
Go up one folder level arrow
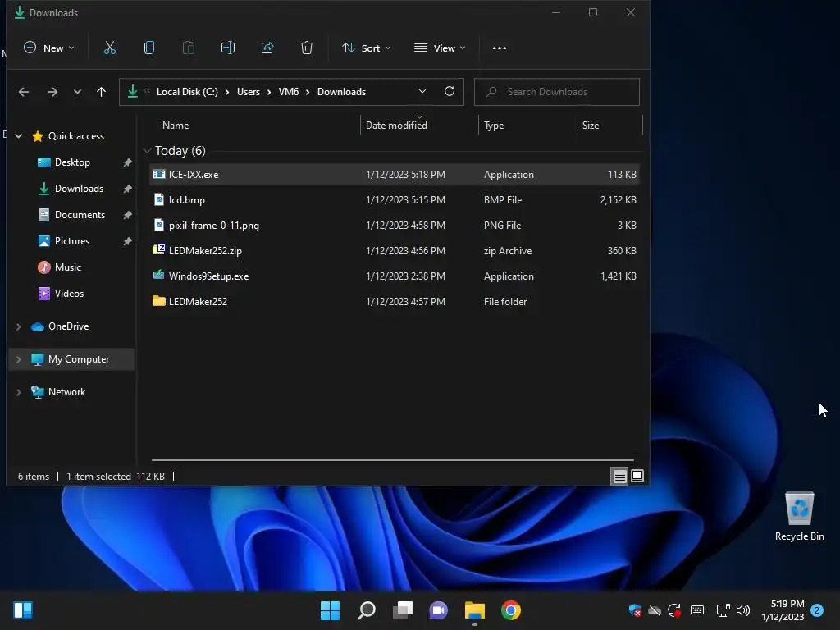click(101, 92)
